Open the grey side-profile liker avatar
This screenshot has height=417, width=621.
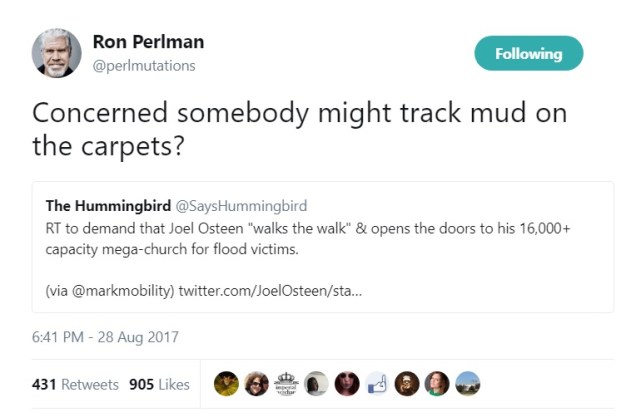tap(317, 384)
